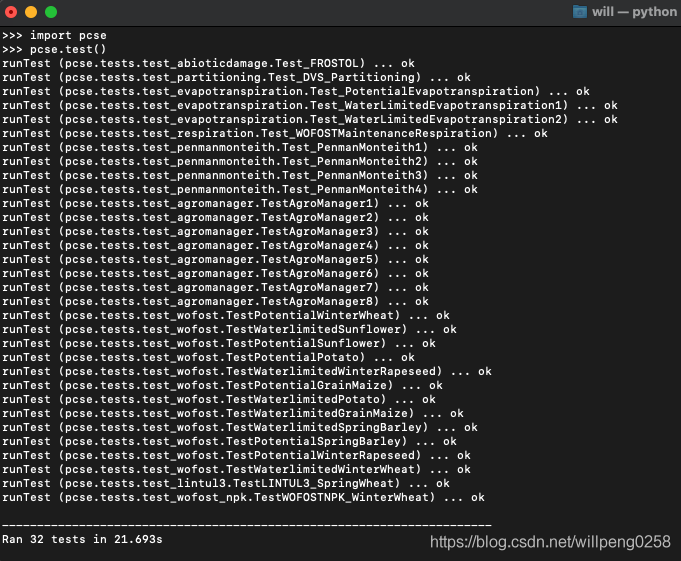This screenshot has height=561, width=681.
Task: Click the TestWOFOSTNPK_WinterWheat line
Action: (x=243, y=497)
